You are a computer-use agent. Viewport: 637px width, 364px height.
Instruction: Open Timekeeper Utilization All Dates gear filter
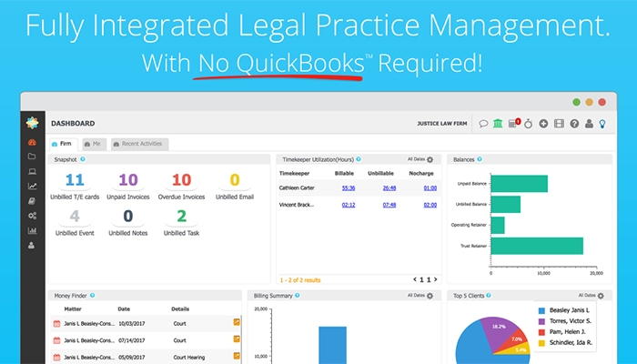(430, 159)
